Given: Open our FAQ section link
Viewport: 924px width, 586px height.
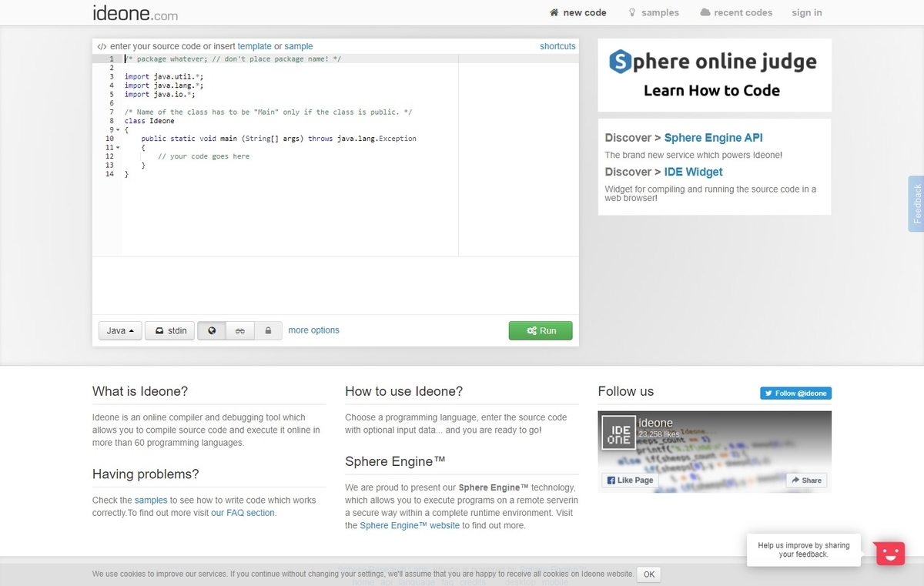Looking at the screenshot, I should tap(243, 513).
